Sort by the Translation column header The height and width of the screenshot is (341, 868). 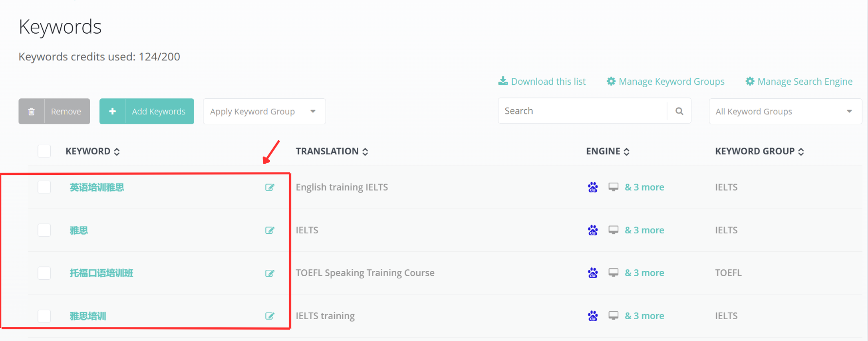click(332, 152)
